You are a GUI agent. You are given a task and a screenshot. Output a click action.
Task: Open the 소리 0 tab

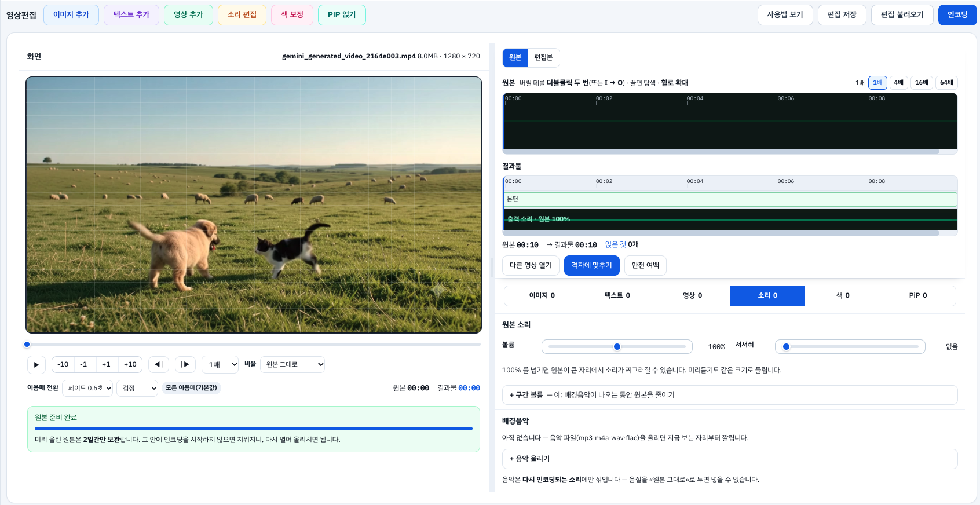pyautogui.click(x=767, y=296)
